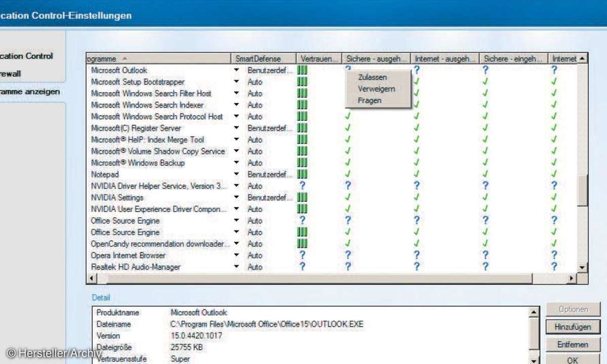Image resolution: width=607 pixels, height=364 pixels.
Task: Confirm with the OK button
Action: click(573, 360)
